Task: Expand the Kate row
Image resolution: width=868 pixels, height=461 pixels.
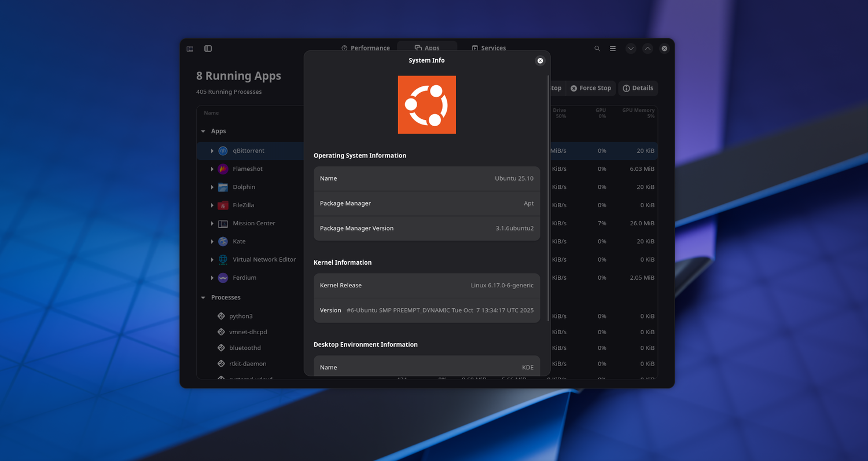Action: (212, 242)
